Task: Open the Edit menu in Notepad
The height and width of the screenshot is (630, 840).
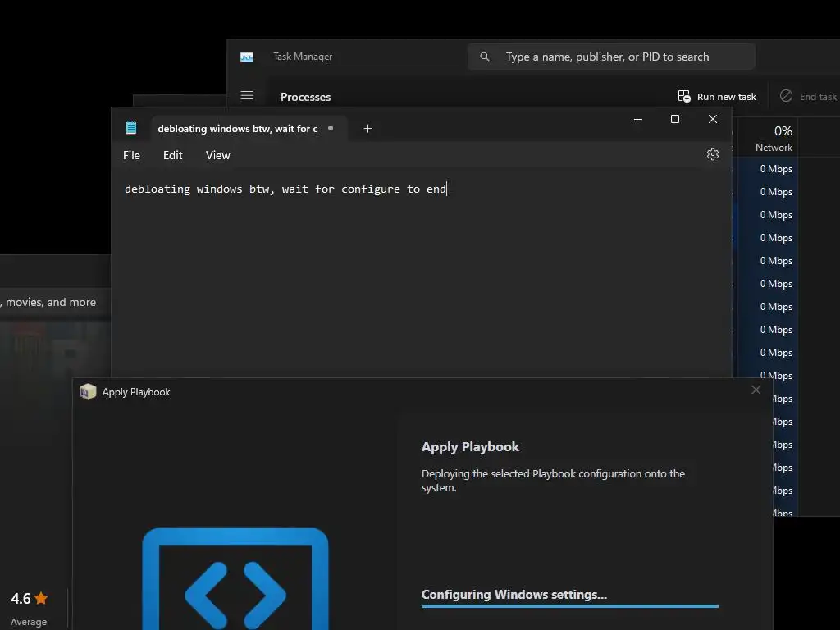Action: click(172, 155)
